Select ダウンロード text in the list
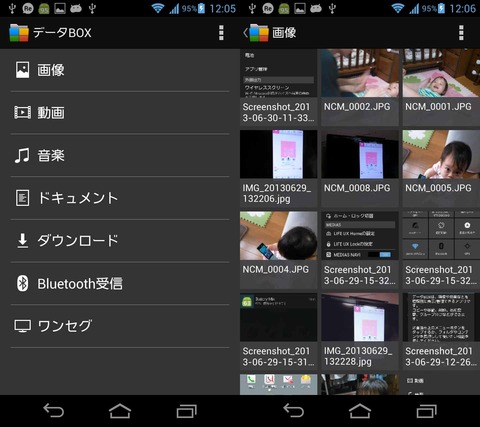 pyautogui.click(x=78, y=241)
